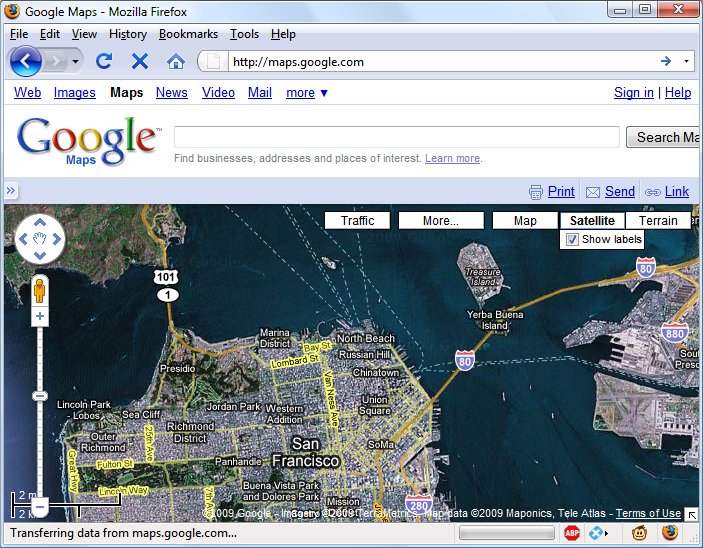Zoom out with the minus button

click(40, 507)
